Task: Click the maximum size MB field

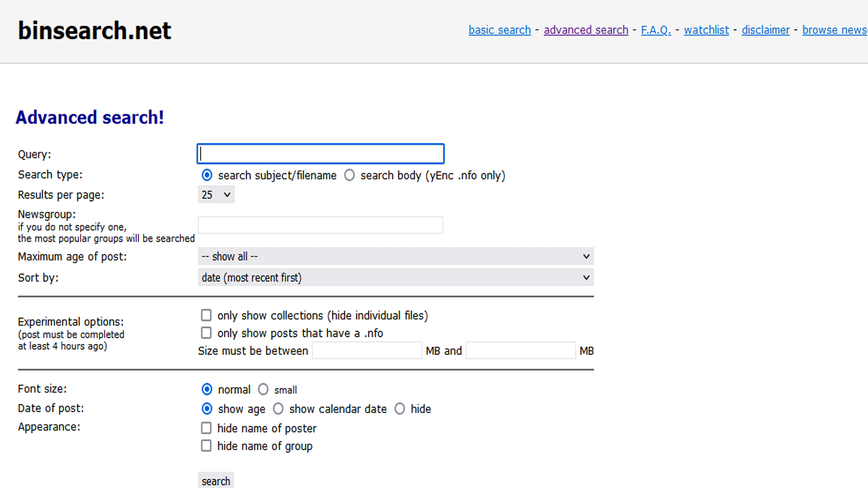Action: 521,351
